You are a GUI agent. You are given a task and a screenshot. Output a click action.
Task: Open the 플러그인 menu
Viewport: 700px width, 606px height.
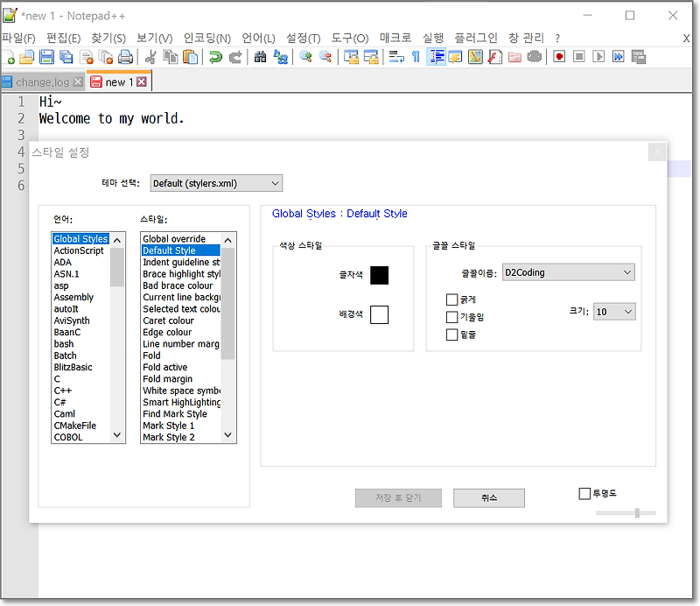coord(476,38)
